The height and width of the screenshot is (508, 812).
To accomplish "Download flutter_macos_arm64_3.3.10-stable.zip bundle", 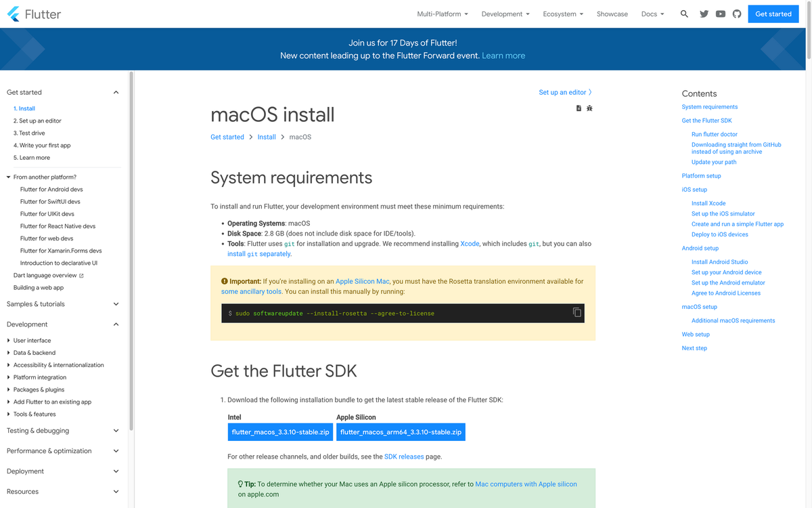I will (401, 432).
